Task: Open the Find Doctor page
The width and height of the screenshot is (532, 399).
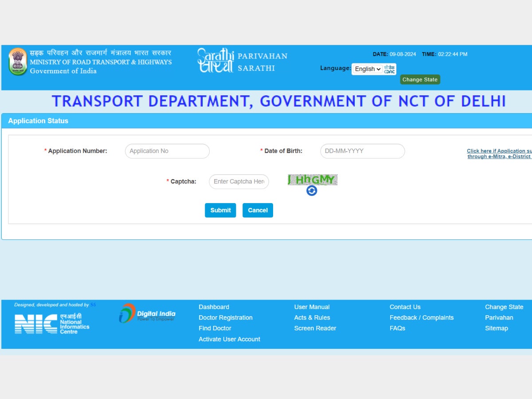Action: [x=215, y=328]
